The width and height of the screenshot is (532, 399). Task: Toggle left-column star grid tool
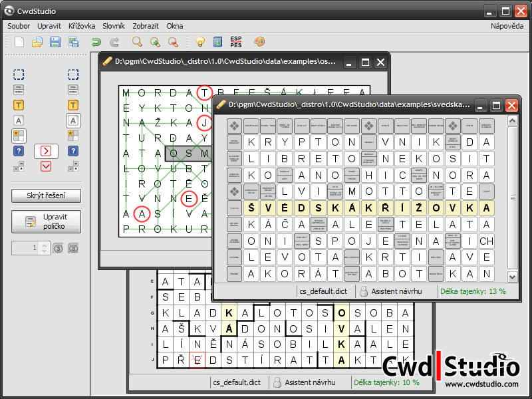point(19,136)
